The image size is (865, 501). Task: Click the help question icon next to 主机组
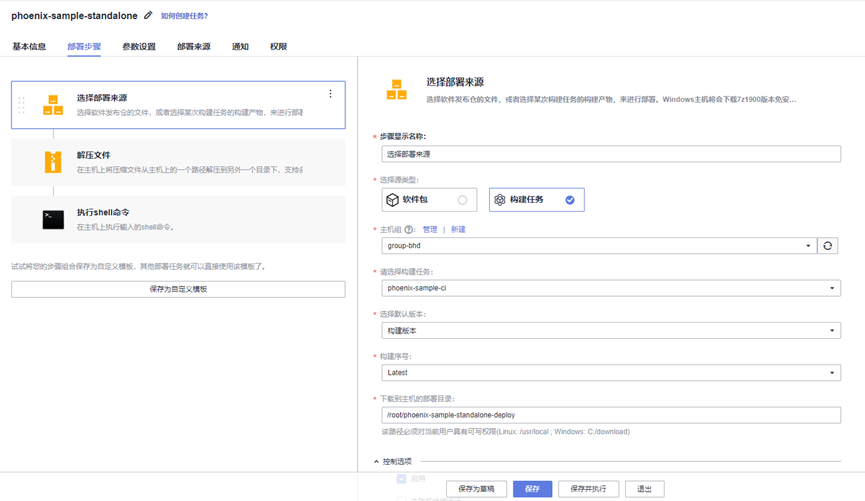(x=409, y=230)
